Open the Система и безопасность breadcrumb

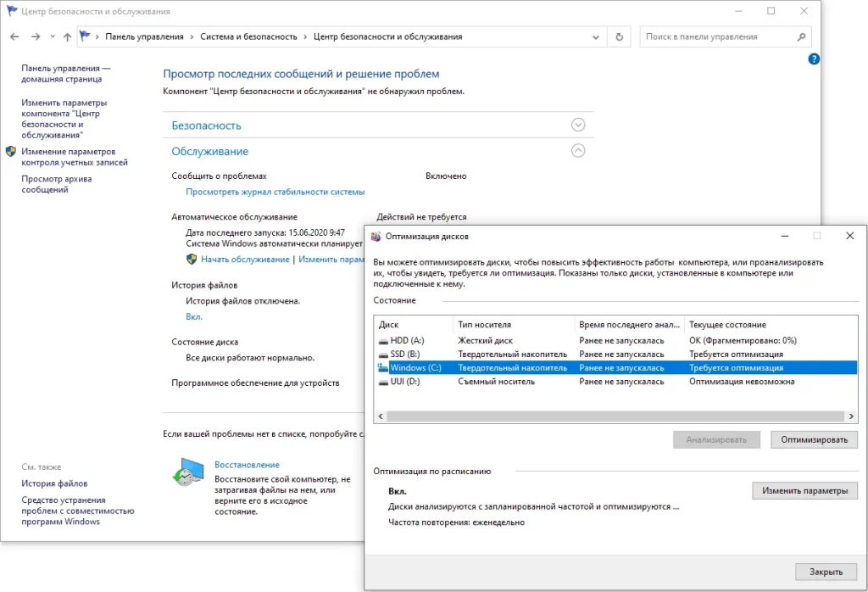(x=248, y=36)
